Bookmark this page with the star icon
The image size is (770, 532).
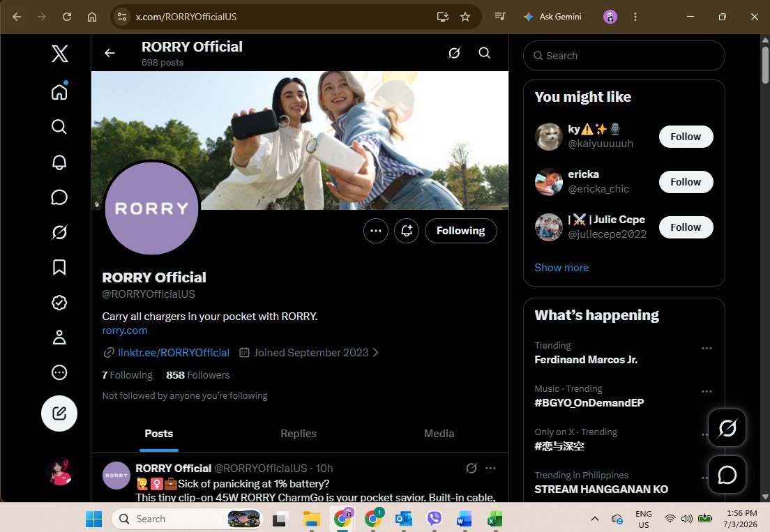point(465,17)
